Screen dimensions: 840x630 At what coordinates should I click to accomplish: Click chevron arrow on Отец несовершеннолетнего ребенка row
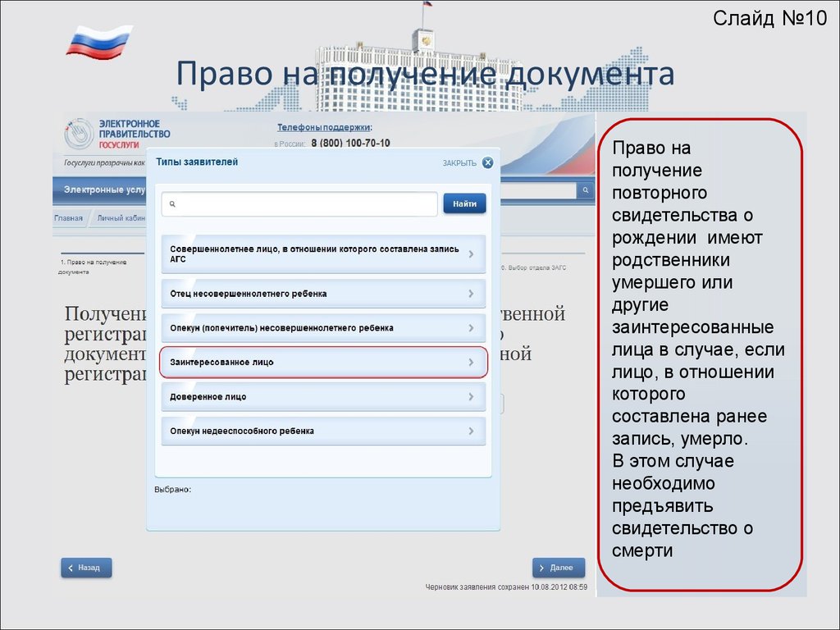tap(471, 294)
